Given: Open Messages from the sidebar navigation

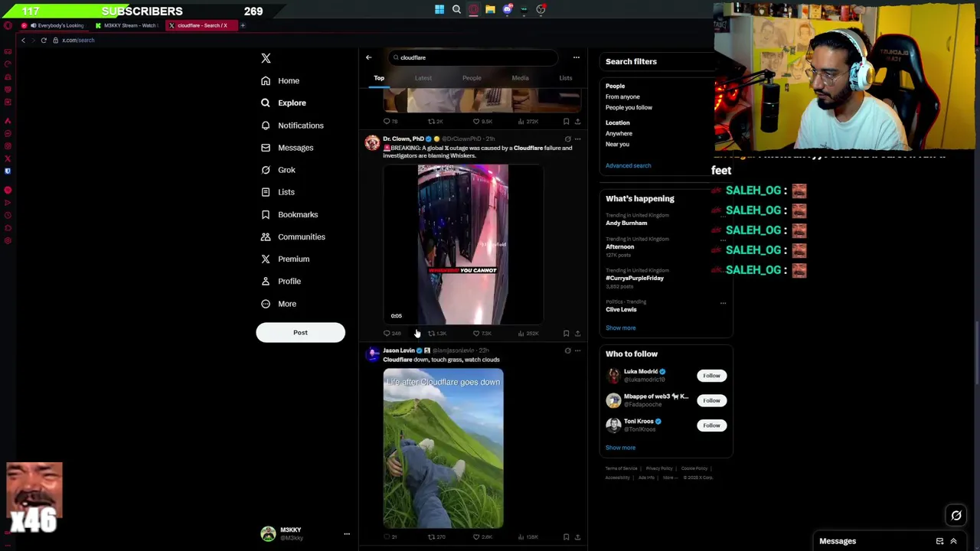Looking at the screenshot, I should (x=286, y=148).
